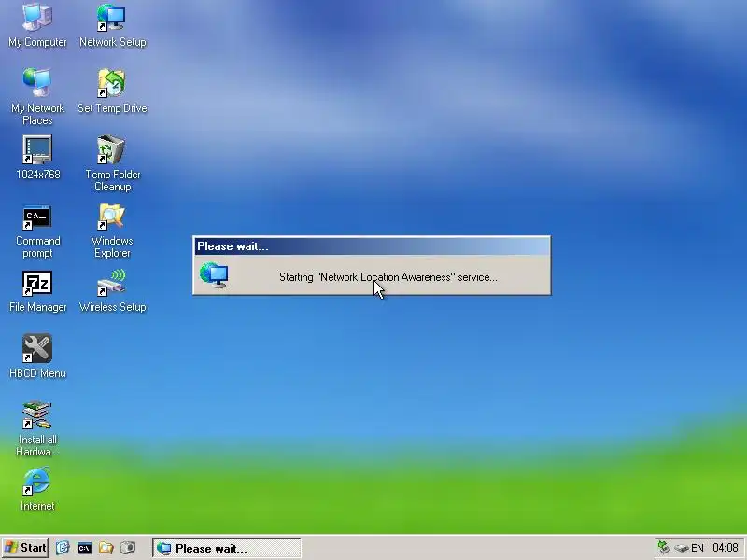Select the Windows Explorer desktop shortcut

click(112, 231)
